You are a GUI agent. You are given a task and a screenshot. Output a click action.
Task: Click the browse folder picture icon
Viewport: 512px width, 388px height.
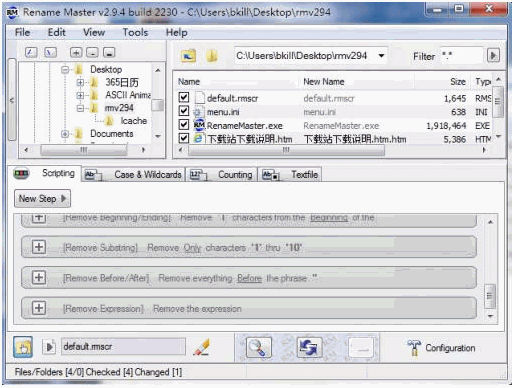(188, 56)
